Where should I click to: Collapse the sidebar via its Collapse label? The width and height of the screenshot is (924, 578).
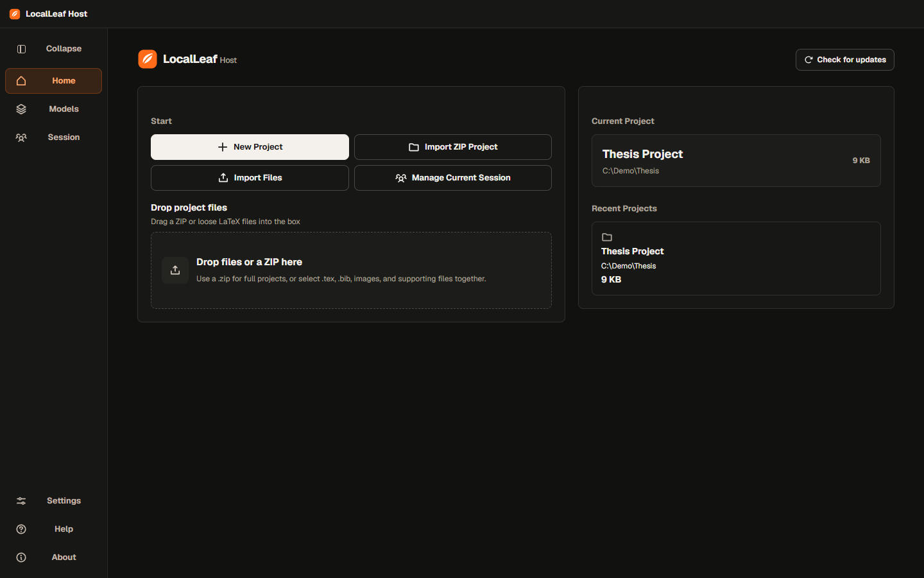(64, 49)
